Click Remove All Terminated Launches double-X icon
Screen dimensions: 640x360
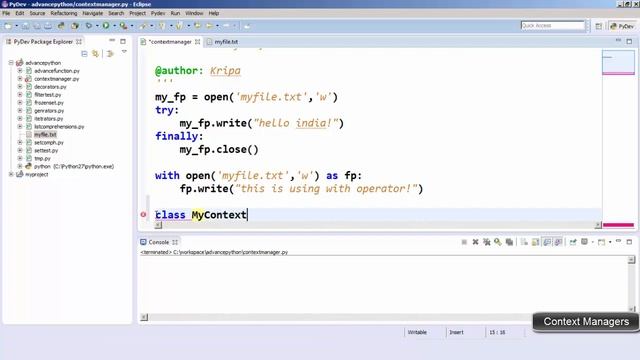point(487,242)
